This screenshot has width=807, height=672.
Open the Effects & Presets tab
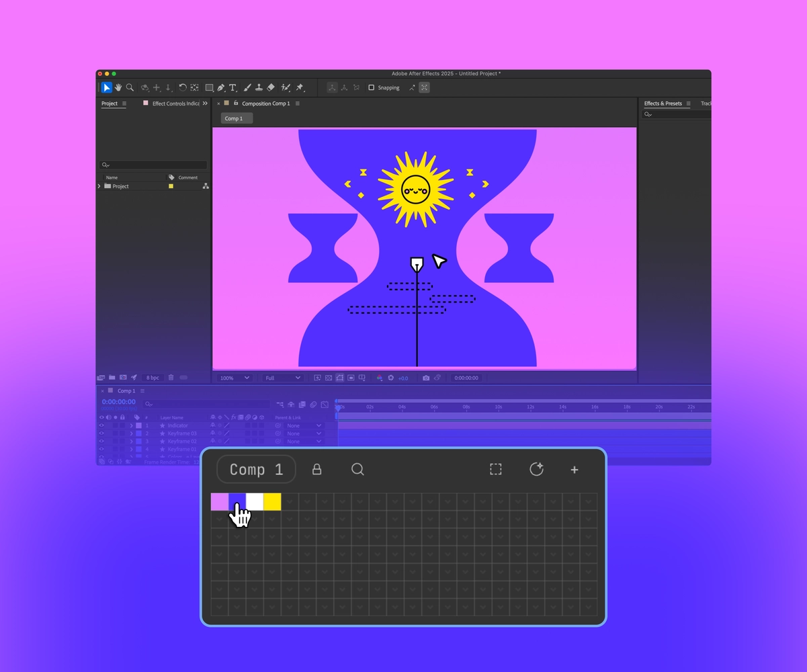click(663, 103)
